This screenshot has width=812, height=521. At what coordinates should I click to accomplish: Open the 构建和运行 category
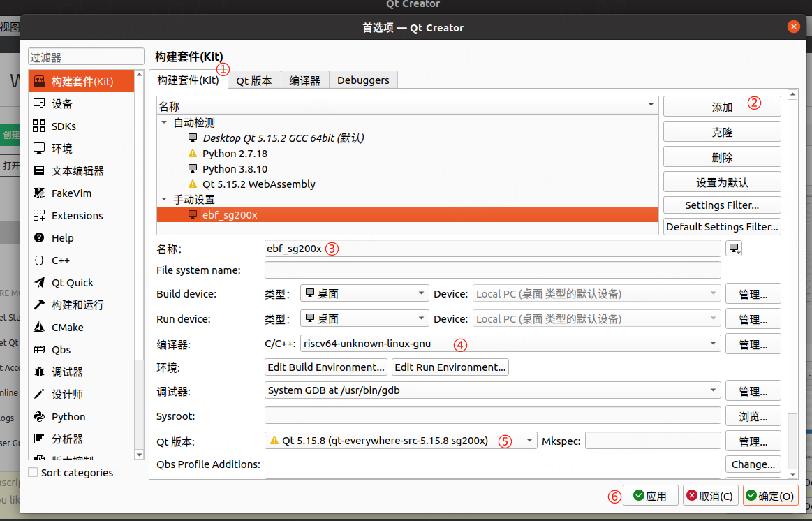[81, 304]
